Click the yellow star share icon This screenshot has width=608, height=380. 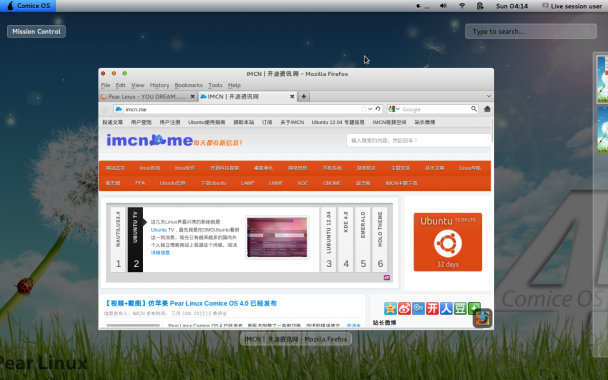click(x=390, y=309)
